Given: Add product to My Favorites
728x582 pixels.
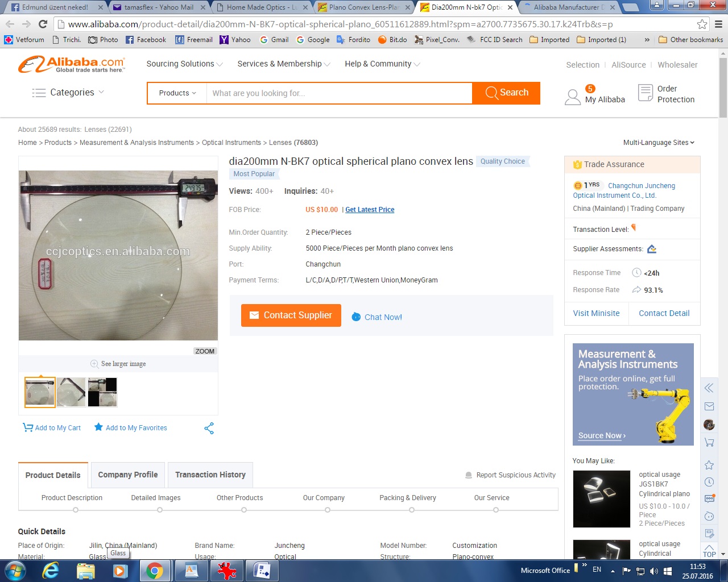Looking at the screenshot, I should pyautogui.click(x=130, y=427).
